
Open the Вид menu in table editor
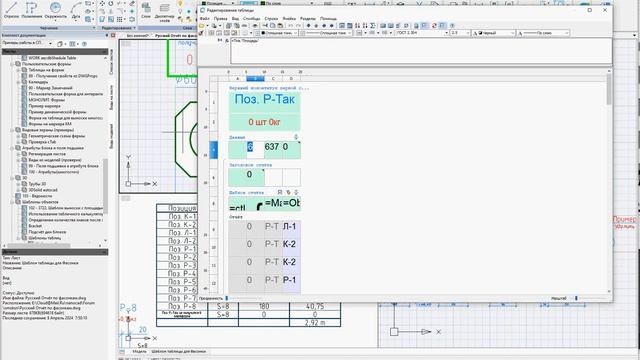236,19
